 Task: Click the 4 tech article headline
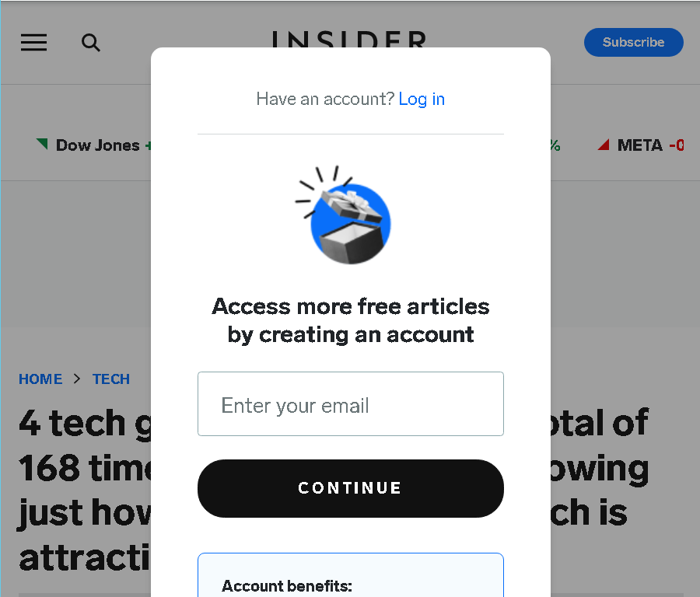[x=85, y=490]
